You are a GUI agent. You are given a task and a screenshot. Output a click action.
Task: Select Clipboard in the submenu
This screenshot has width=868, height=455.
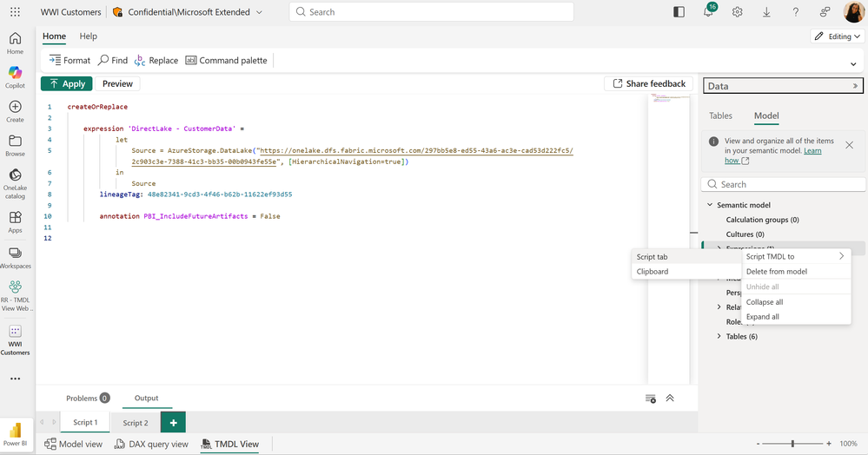pyautogui.click(x=686, y=271)
